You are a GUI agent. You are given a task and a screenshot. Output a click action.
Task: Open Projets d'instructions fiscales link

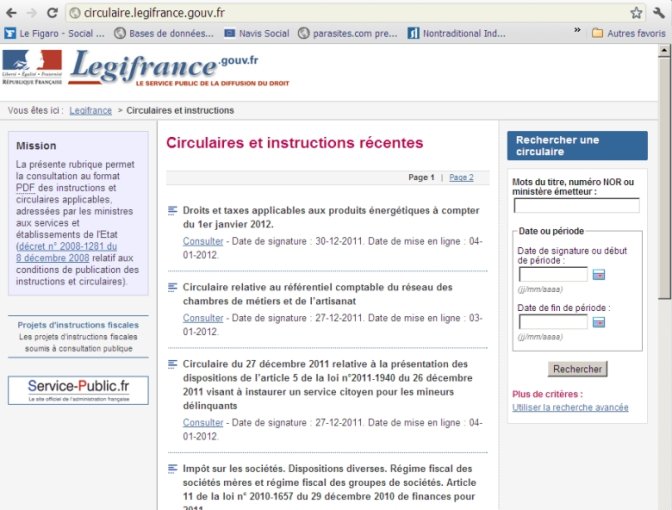point(78,325)
